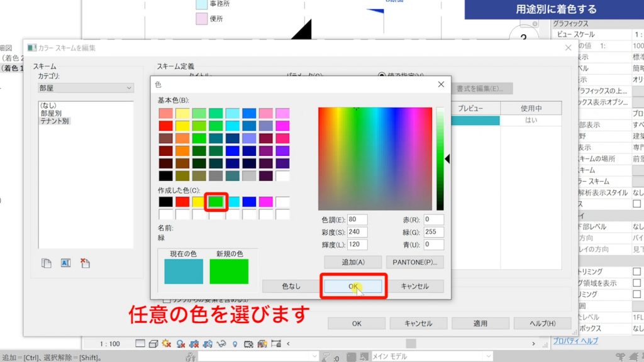
Task: Toggle the checkbox next to 解析表示スタイル row
Action: click(636, 204)
